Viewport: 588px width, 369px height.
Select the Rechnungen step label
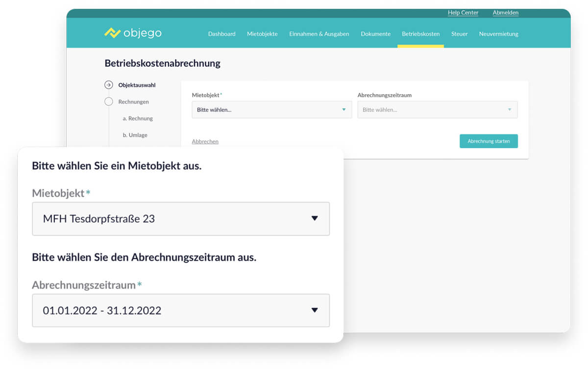(133, 101)
